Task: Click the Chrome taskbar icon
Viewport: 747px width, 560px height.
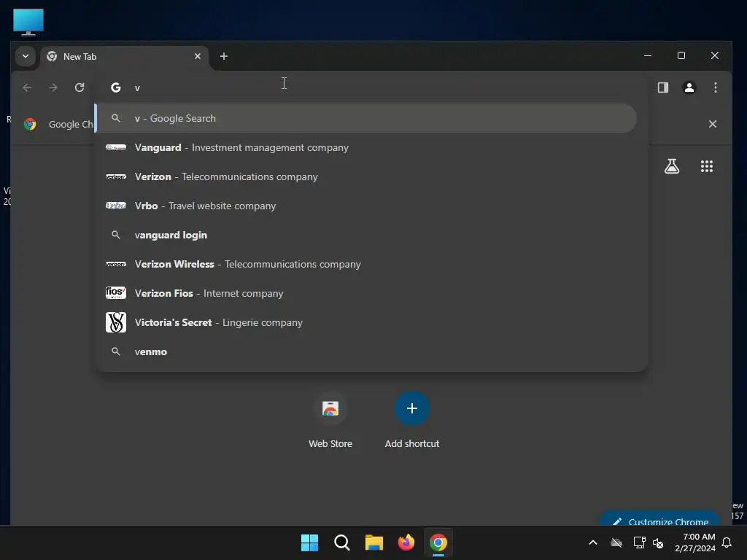Action: [438, 542]
